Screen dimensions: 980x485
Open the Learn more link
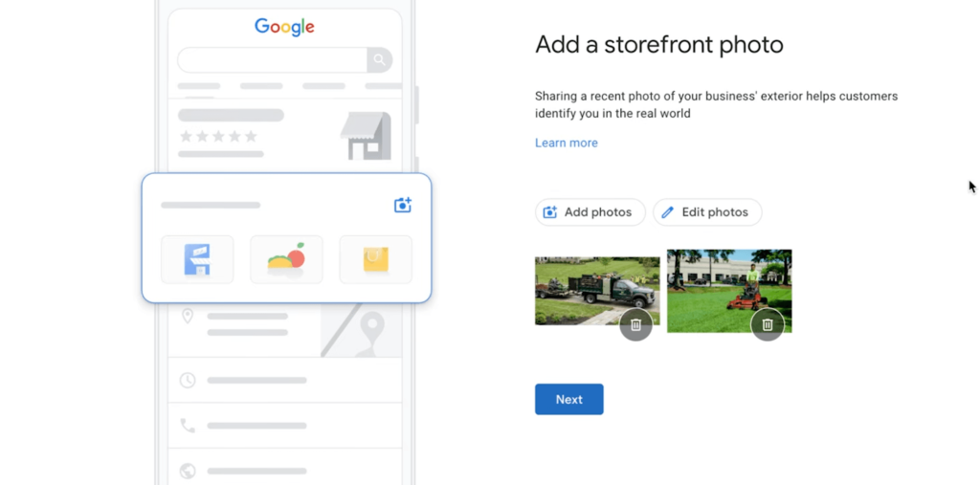(x=567, y=143)
